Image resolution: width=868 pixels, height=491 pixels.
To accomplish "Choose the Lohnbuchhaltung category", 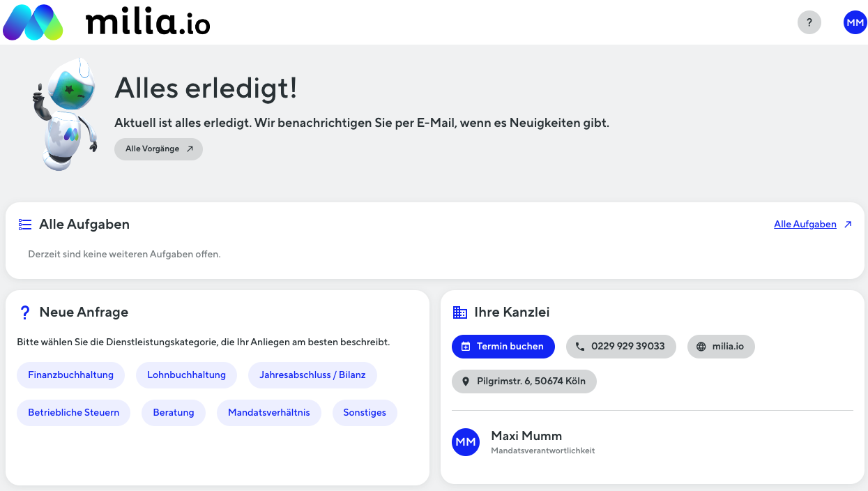I will click(x=186, y=375).
